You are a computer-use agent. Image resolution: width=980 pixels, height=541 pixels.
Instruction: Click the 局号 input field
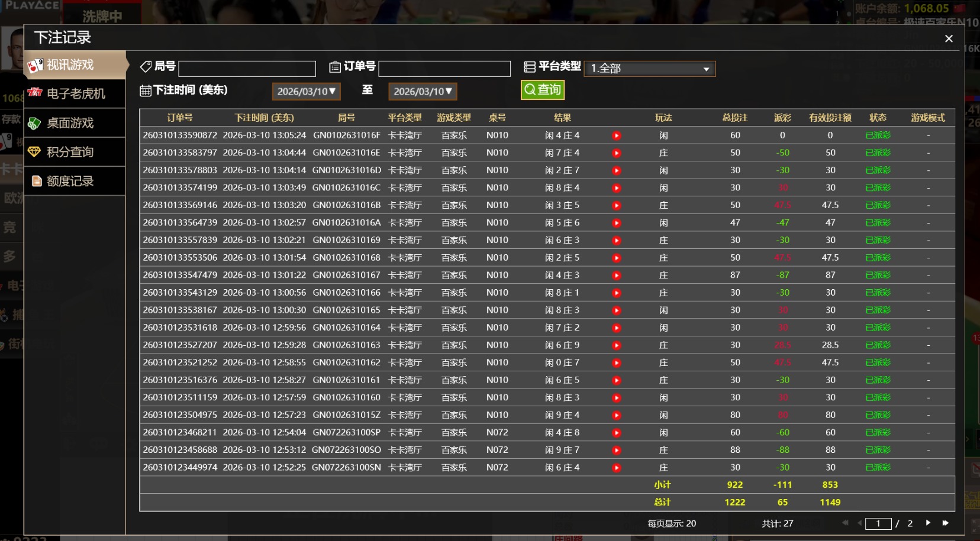pos(247,68)
